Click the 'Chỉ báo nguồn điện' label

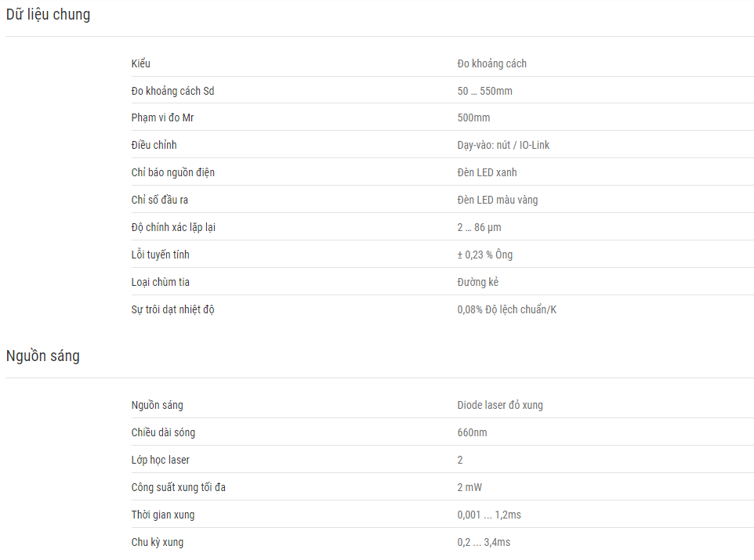[x=173, y=172]
